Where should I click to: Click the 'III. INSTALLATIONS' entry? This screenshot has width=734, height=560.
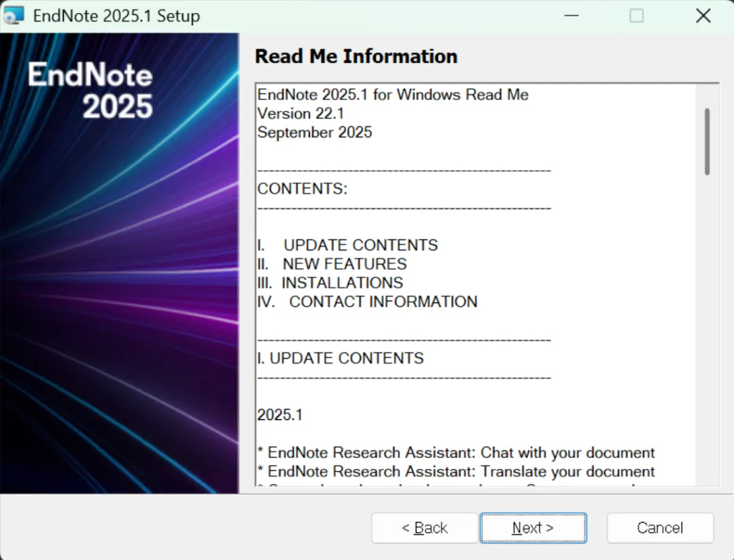(x=330, y=283)
